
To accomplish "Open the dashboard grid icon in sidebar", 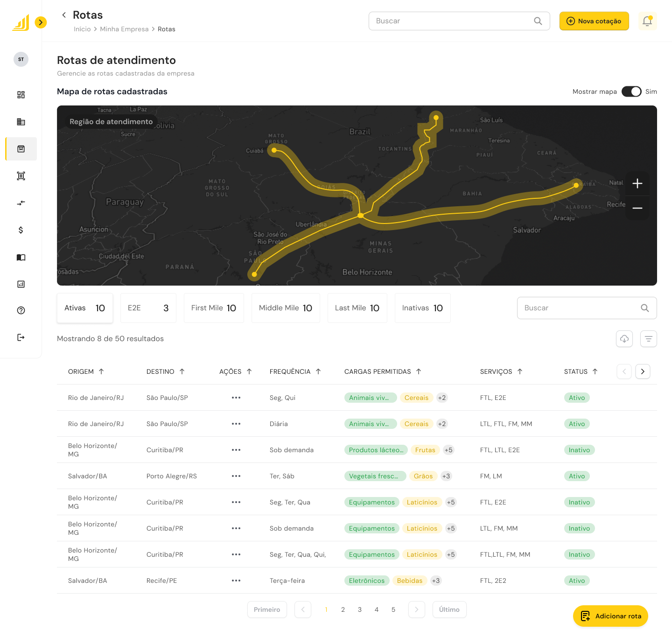I will (21, 95).
